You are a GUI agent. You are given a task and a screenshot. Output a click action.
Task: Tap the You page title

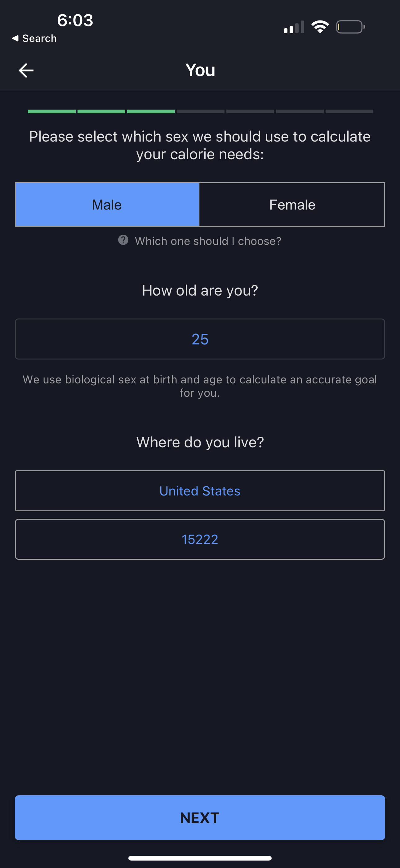click(x=200, y=70)
